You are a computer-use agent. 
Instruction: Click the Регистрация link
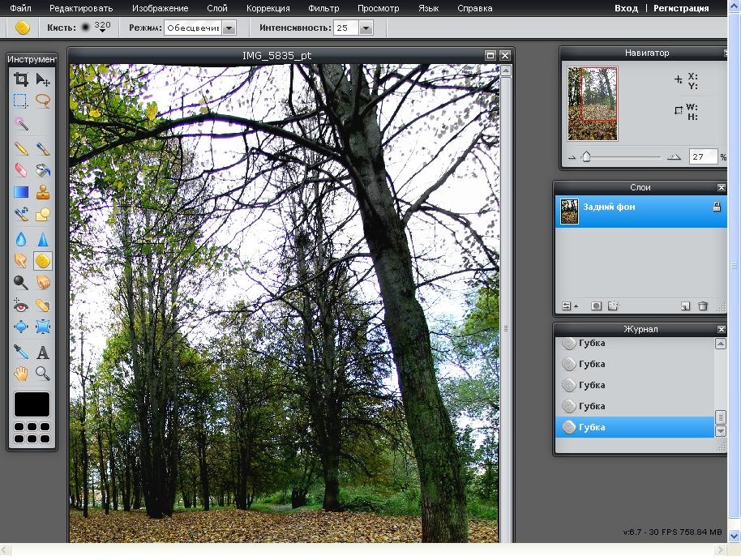pos(681,8)
